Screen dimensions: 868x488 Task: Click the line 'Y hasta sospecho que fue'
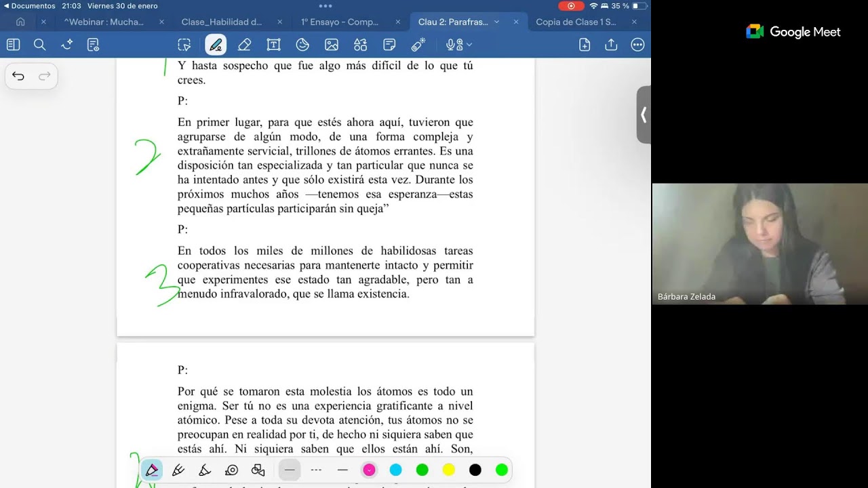pyautogui.click(x=325, y=66)
